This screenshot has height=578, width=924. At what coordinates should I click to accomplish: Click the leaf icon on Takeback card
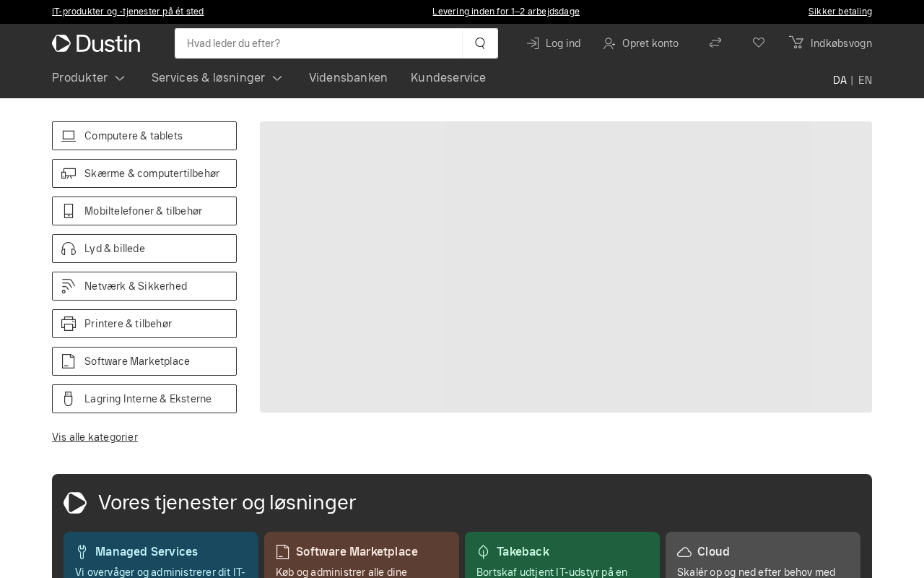pyautogui.click(x=483, y=552)
